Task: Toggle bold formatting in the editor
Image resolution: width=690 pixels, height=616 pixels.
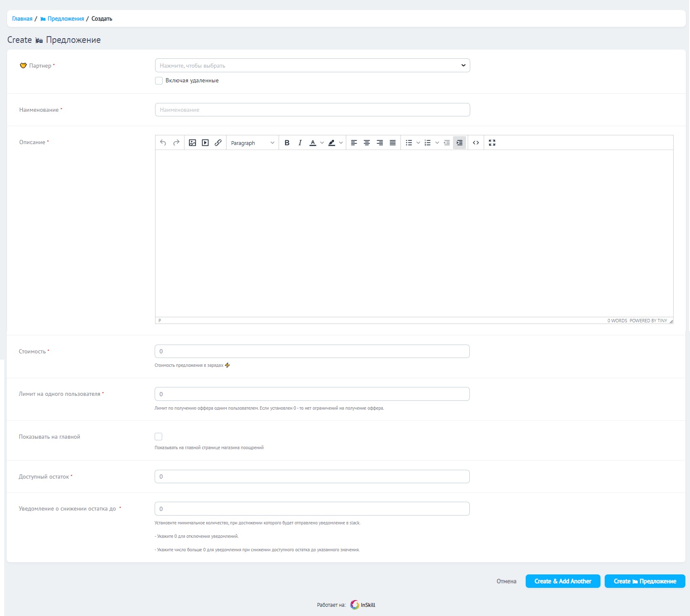Action: 287,143
